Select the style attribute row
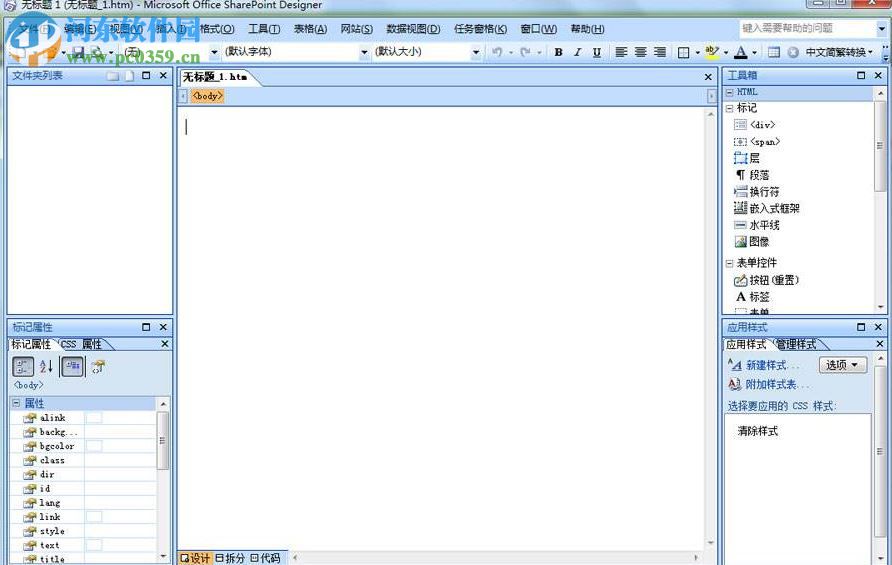Viewport: 892px width, 565px height. click(x=83, y=531)
